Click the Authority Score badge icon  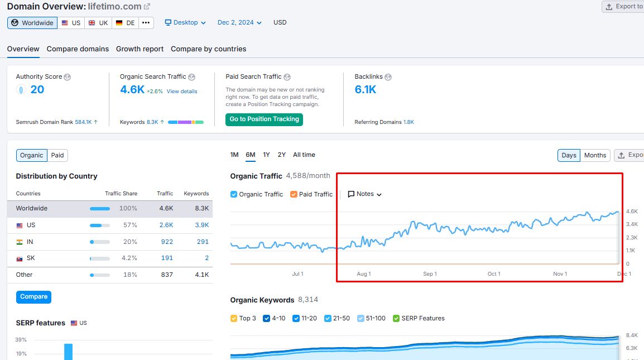tap(21, 89)
